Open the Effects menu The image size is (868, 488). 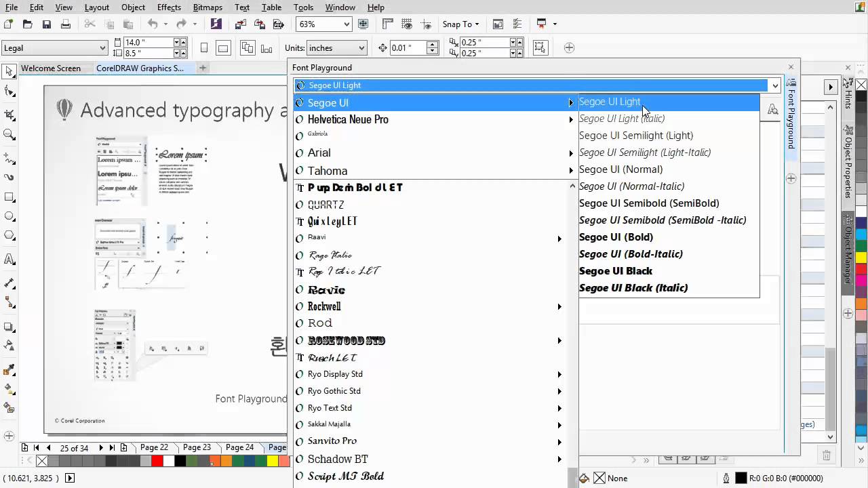coord(168,7)
